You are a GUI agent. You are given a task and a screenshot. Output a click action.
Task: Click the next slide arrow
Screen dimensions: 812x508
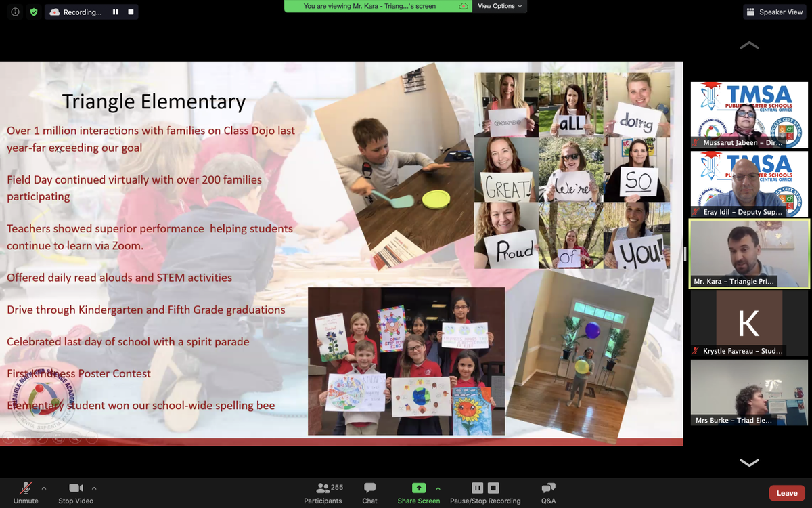[x=24, y=438]
